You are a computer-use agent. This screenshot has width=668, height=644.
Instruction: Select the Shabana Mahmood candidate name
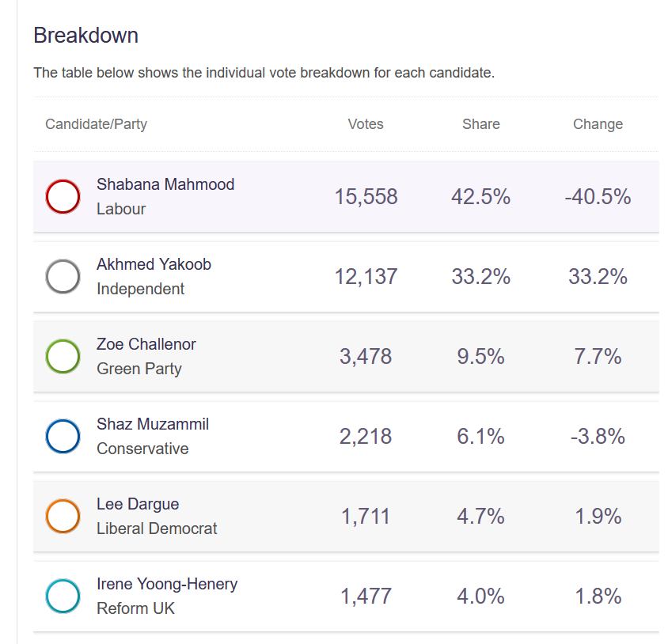tap(165, 184)
